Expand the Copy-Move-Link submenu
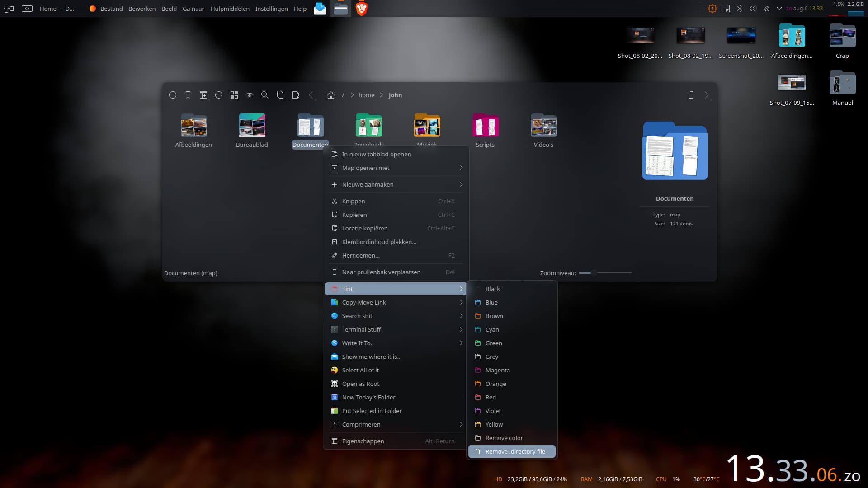 pos(396,302)
